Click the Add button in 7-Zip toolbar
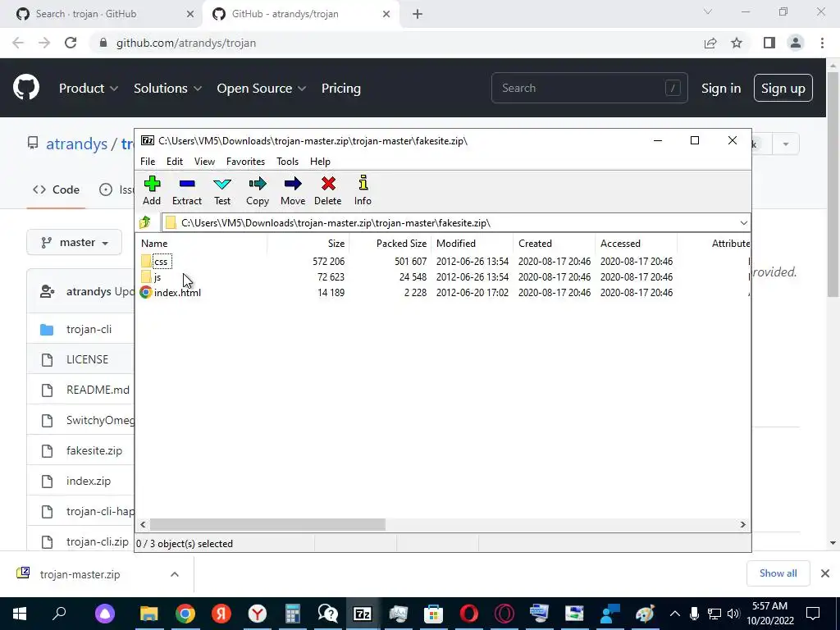840x630 pixels. pyautogui.click(x=152, y=190)
